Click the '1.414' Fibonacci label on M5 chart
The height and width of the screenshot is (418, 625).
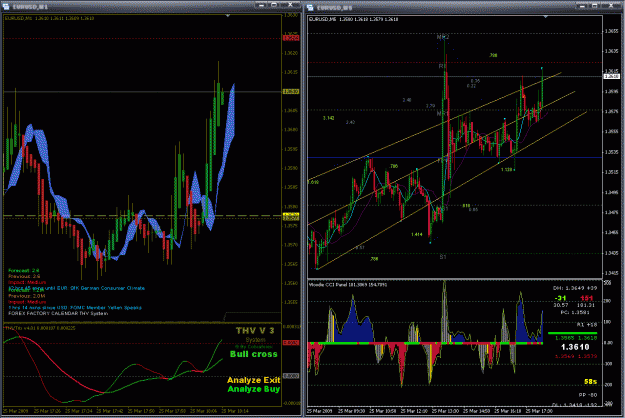pos(417,234)
